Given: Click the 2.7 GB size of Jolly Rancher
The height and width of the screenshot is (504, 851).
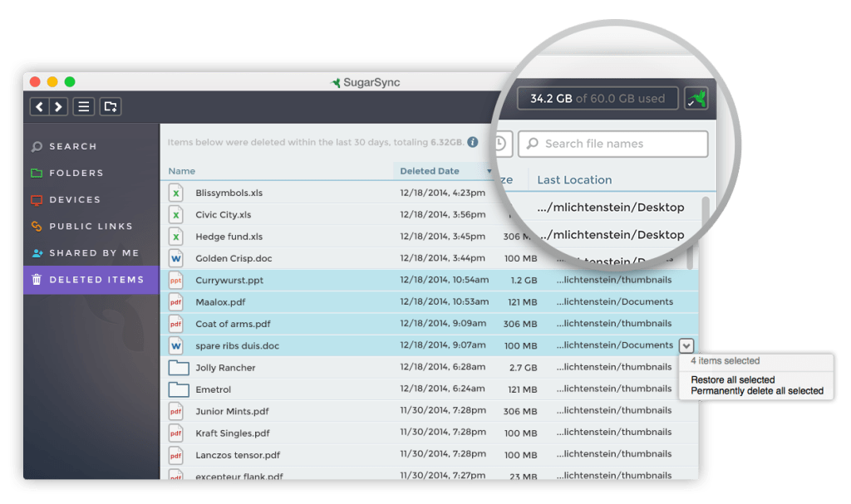Looking at the screenshot, I should click(524, 368).
